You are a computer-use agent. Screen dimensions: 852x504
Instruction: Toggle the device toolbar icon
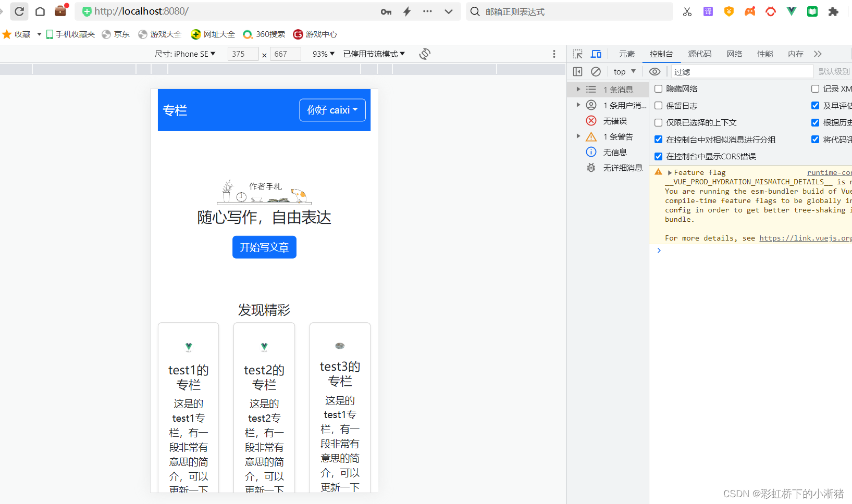pyautogui.click(x=596, y=54)
